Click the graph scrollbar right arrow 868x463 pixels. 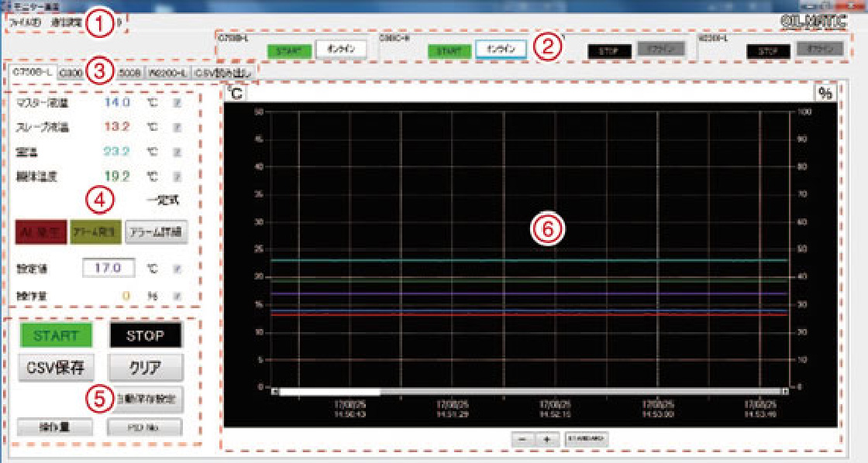785,391
